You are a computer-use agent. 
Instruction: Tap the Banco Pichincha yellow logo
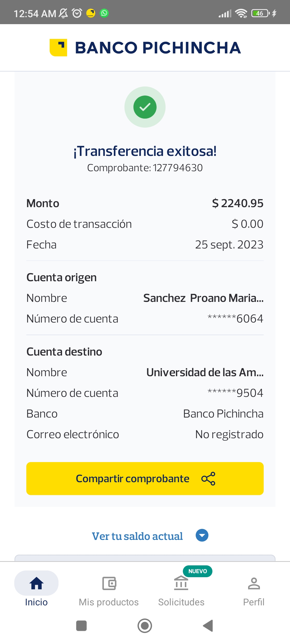click(x=59, y=48)
